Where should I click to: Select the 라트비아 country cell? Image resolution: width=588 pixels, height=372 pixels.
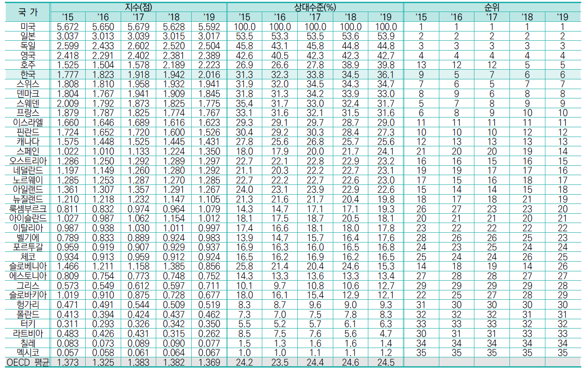pos(28,333)
